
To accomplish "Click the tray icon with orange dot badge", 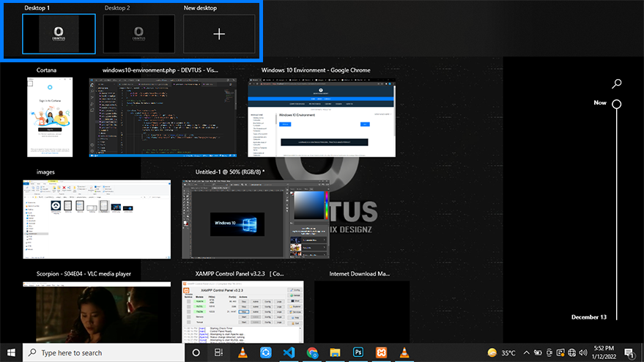I will 560,352.
